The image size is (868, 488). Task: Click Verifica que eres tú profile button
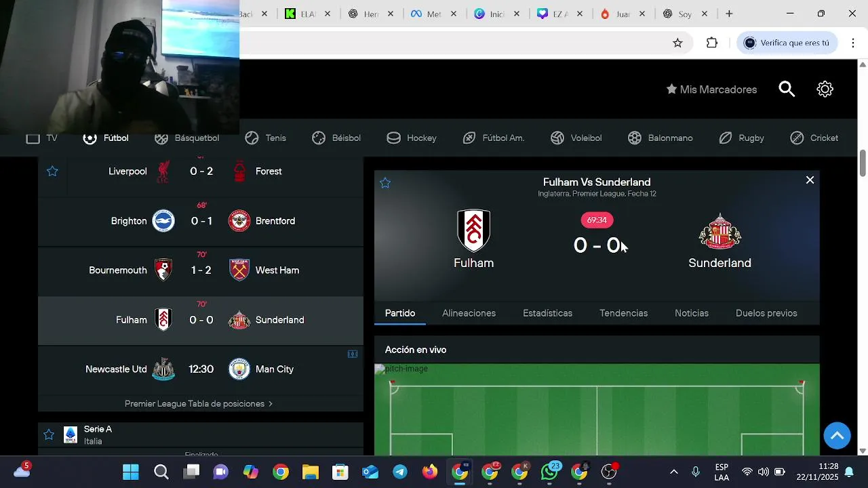coord(787,43)
